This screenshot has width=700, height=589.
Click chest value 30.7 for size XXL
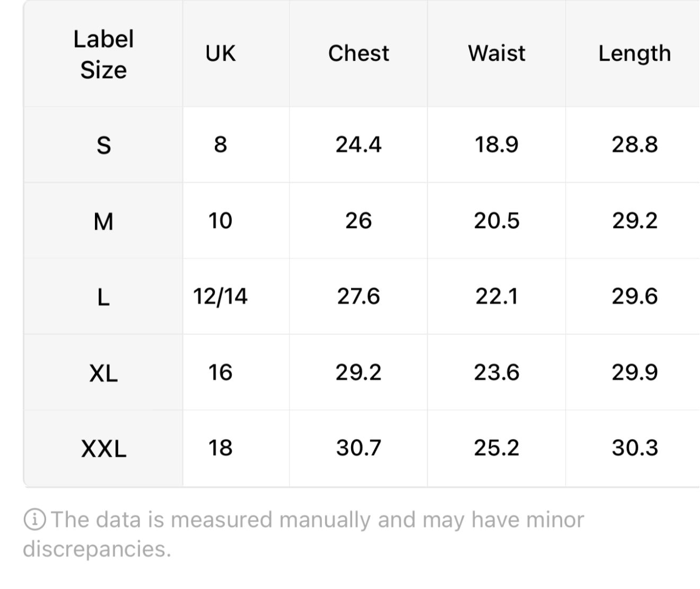pos(358,448)
